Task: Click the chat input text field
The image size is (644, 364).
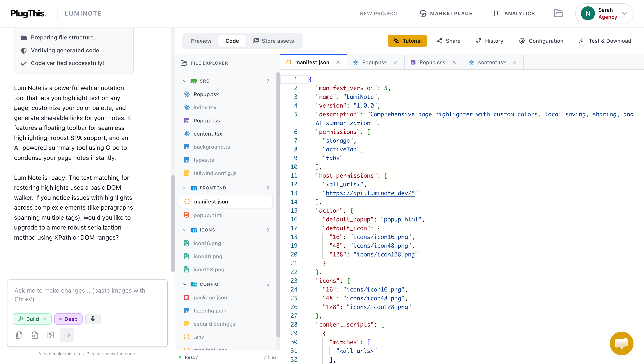Action: pos(87,295)
